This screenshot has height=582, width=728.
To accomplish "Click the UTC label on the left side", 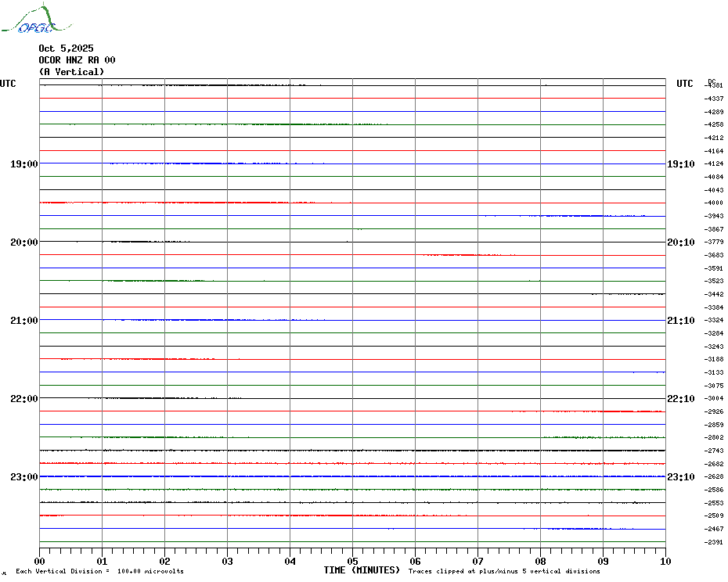I will [x=8, y=84].
